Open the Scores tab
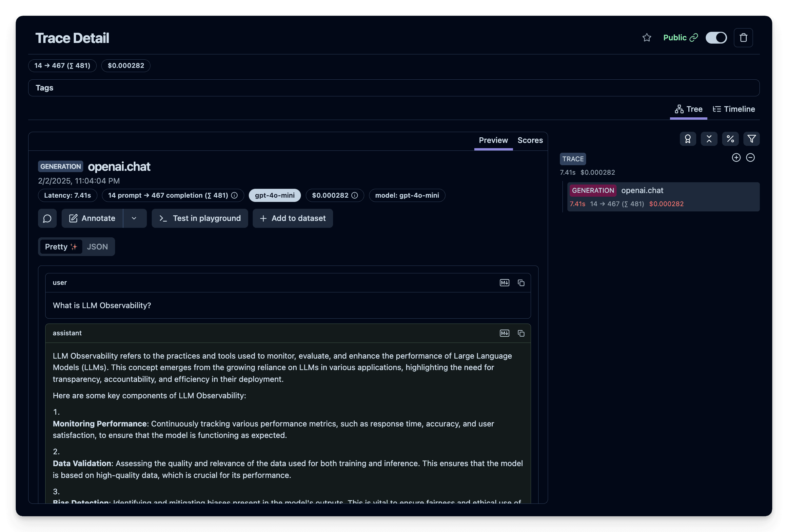The image size is (788, 532). click(530, 140)
